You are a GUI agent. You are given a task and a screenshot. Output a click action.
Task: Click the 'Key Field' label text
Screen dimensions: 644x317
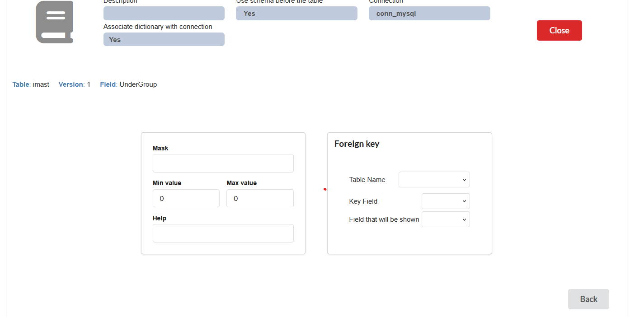[363, 201]
